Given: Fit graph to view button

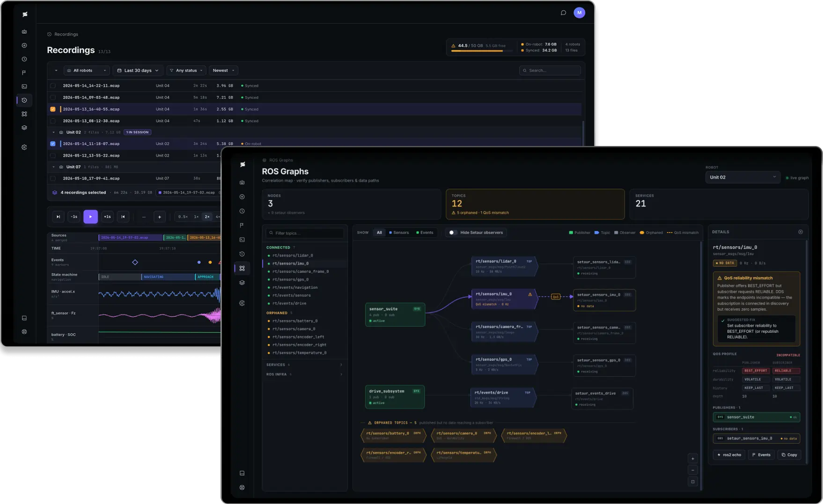Looking at the screenshot, I should [x=693, y=482].
